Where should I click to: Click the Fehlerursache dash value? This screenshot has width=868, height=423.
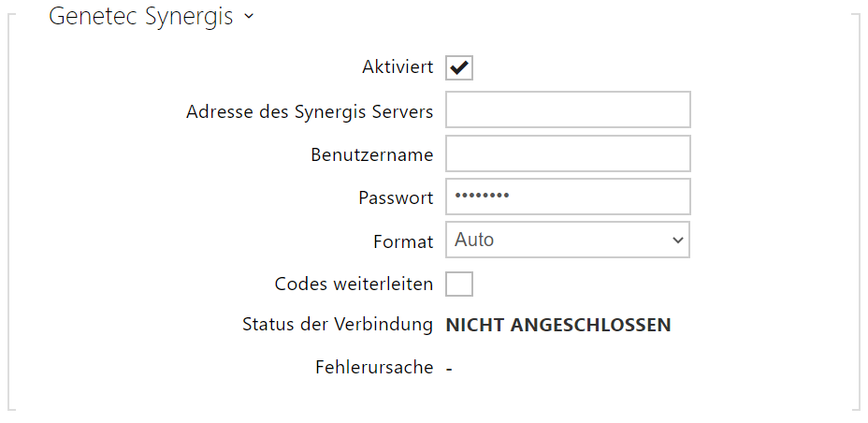point(449,368)
